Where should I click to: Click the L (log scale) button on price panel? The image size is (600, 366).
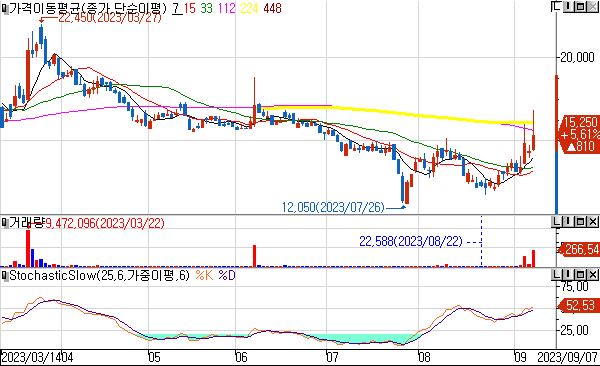555,7
